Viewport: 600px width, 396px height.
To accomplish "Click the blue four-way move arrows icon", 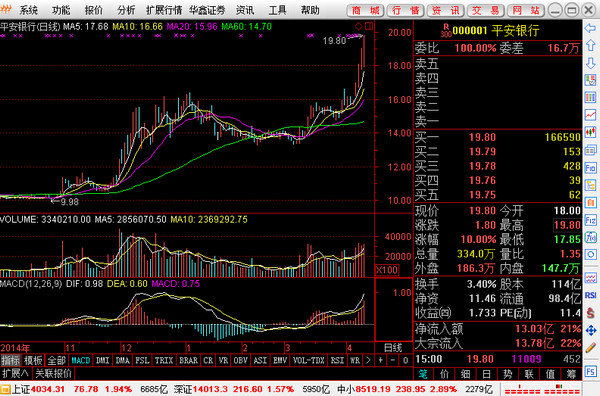I will (590, 330).
